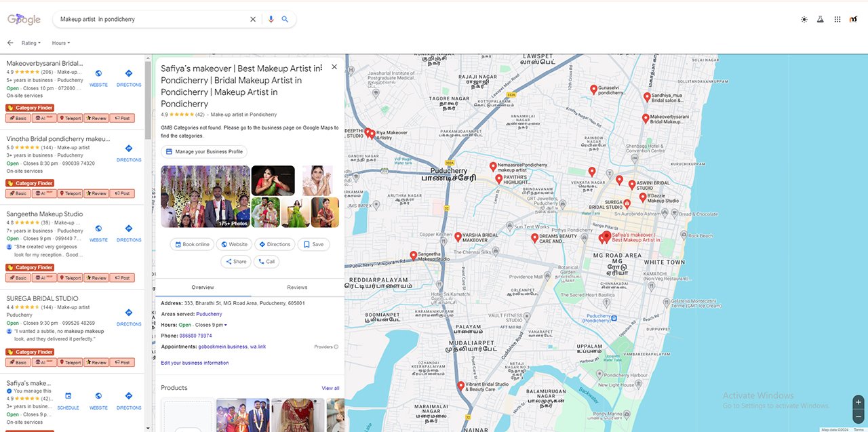Select B'Dazzle Makeup Studio map pin
This screenshot has width=868, height=432.
[x=643, y=197]
